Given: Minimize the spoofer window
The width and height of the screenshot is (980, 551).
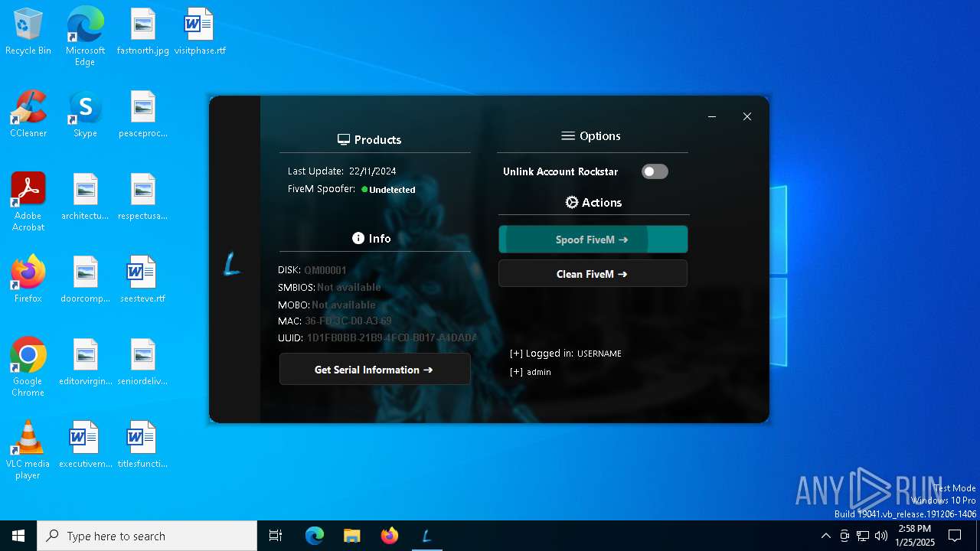Looking at the screenshot, I should tap(712, 116).
